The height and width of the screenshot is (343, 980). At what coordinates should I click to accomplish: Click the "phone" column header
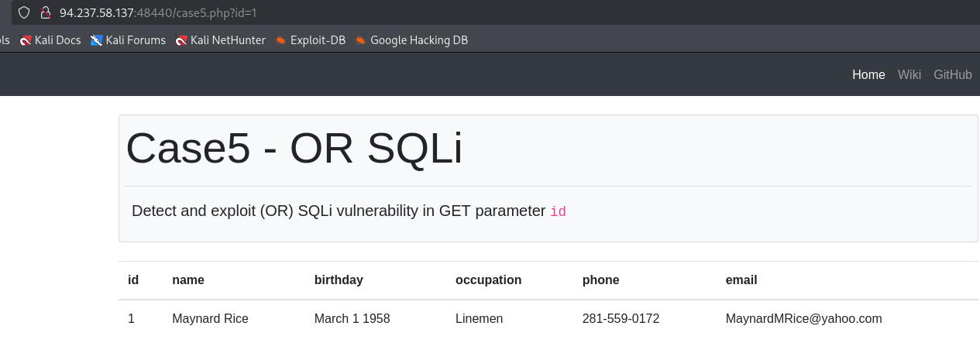tap(601, 280)
